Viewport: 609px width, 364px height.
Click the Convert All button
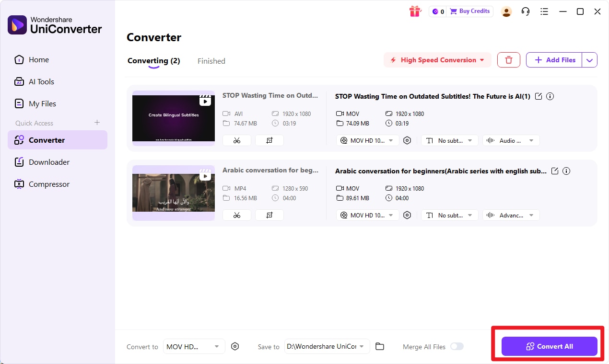click(549, 346)
